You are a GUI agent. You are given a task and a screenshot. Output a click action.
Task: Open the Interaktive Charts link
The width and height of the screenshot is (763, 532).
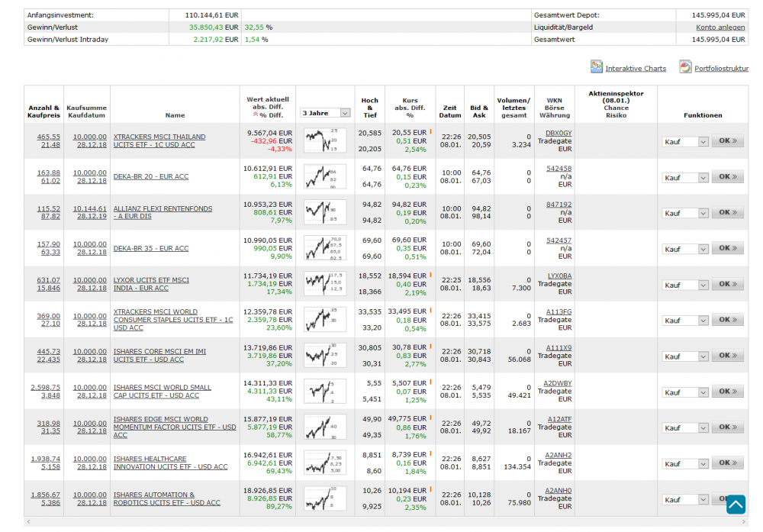[636, 69]
